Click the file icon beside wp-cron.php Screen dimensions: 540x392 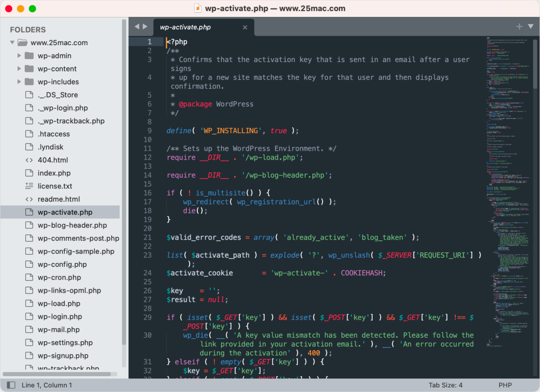point(29,277)
